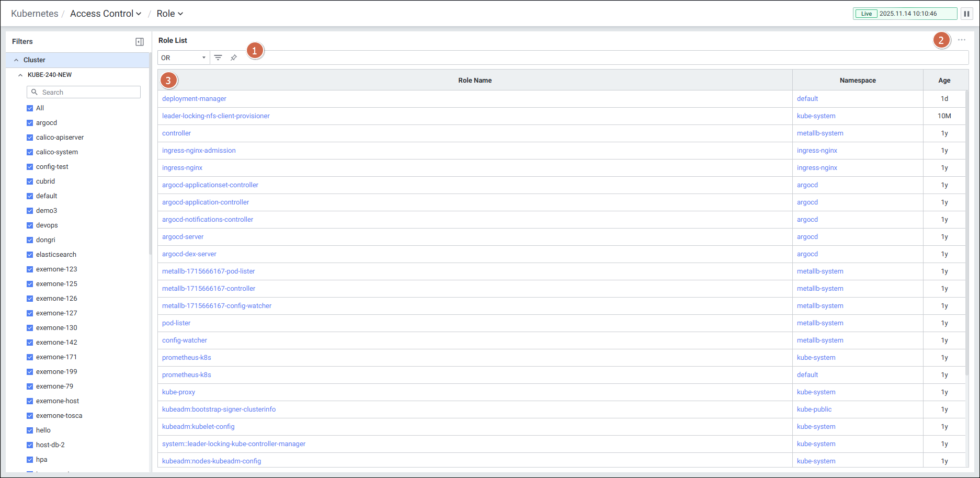The height and width of the screenshot is (478, 980).
Task: Expand the Access Control breadcrumb menu
Action: click(x=106, y=14)
